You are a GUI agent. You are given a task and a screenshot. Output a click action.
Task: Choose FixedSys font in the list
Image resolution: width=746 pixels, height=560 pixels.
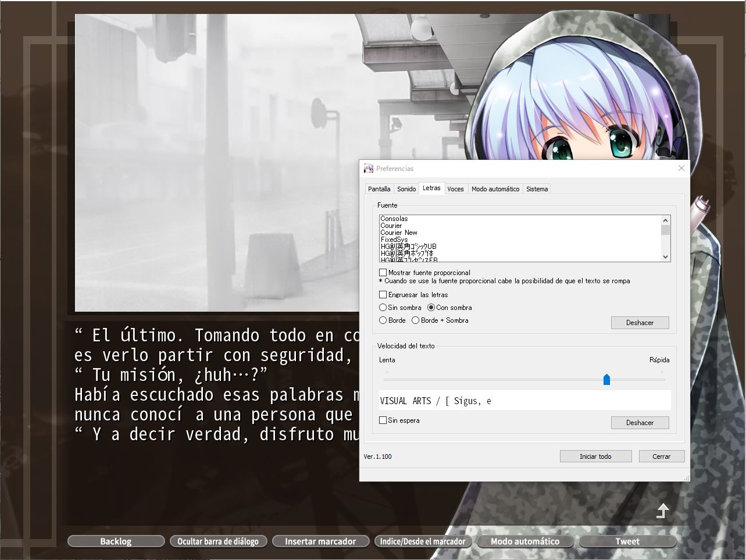point(520,240)
